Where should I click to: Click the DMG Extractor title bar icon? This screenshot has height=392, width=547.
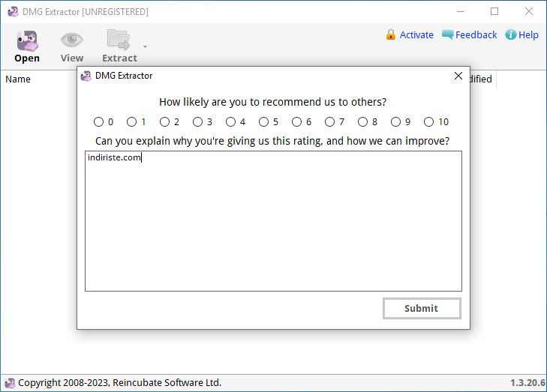coord(13,11)
